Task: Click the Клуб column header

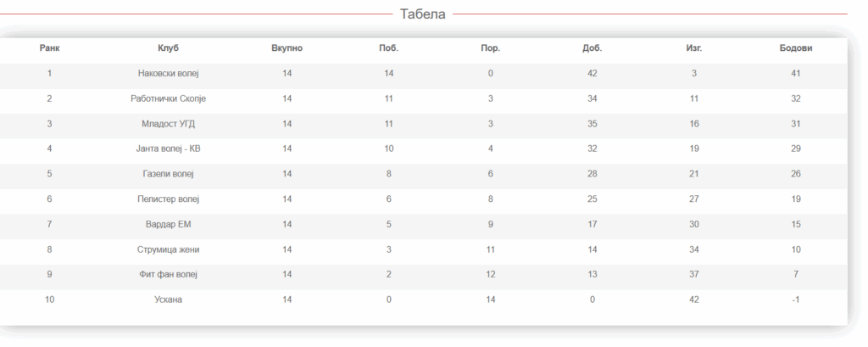Action: click(x=168, y=48)
